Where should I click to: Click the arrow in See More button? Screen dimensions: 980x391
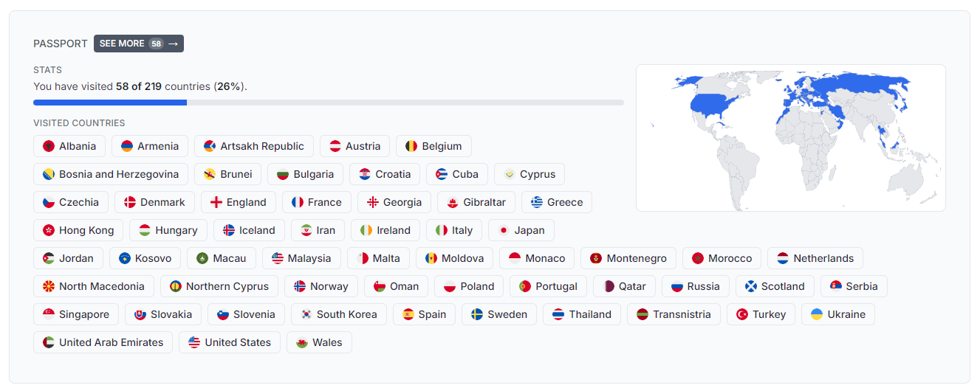pos(174,44)
